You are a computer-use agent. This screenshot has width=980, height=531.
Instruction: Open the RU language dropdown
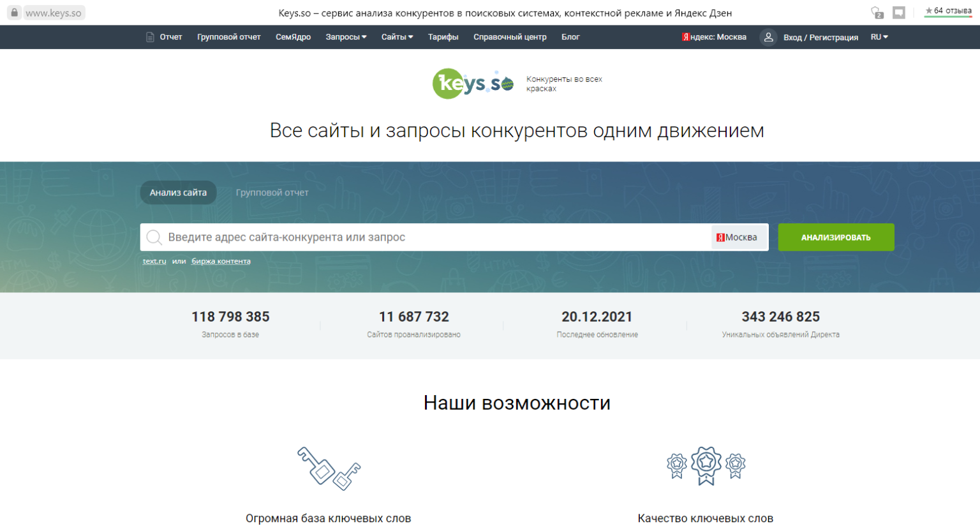pyautogui.click(x=879, y=37)
